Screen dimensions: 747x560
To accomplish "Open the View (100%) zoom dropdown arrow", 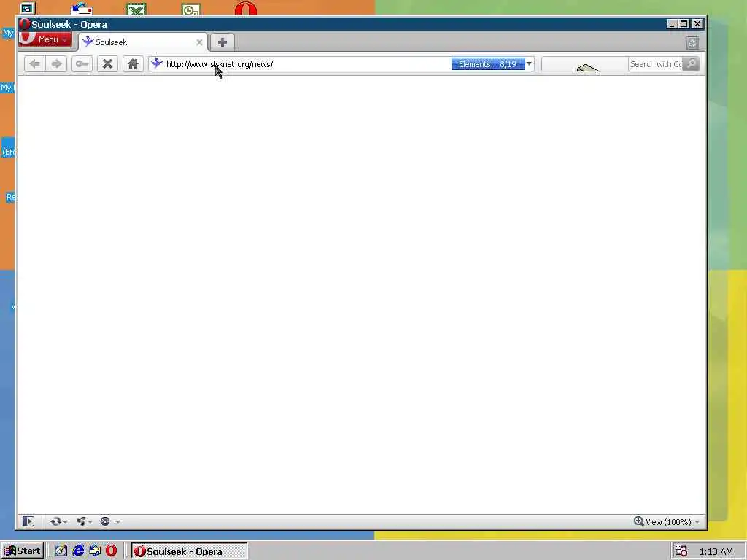I will pos(697,522).
